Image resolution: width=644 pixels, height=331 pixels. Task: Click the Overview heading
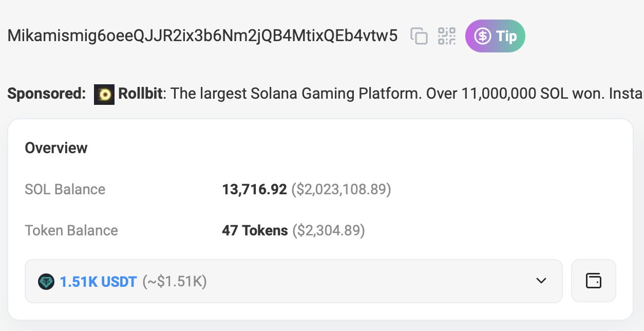(x=56, y=148)
